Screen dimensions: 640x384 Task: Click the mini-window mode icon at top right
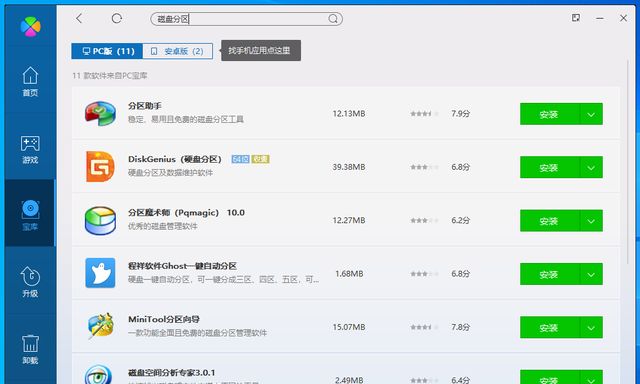point(576,18)
